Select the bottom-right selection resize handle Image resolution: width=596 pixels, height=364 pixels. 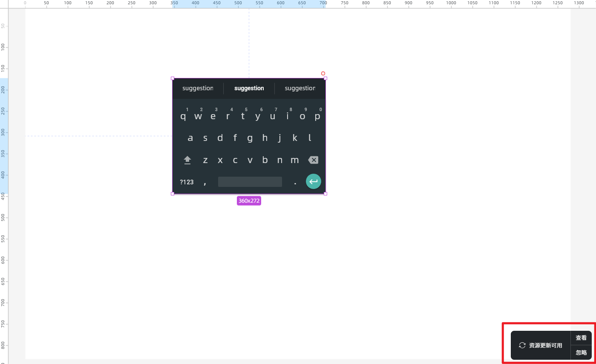[x=325, y=194]
